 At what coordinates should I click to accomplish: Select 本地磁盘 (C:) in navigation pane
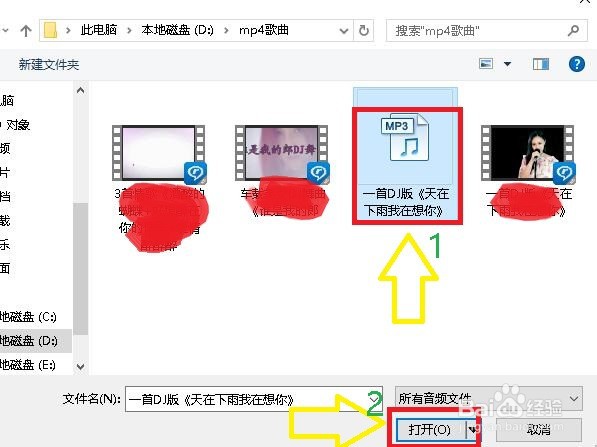(28, 316)
